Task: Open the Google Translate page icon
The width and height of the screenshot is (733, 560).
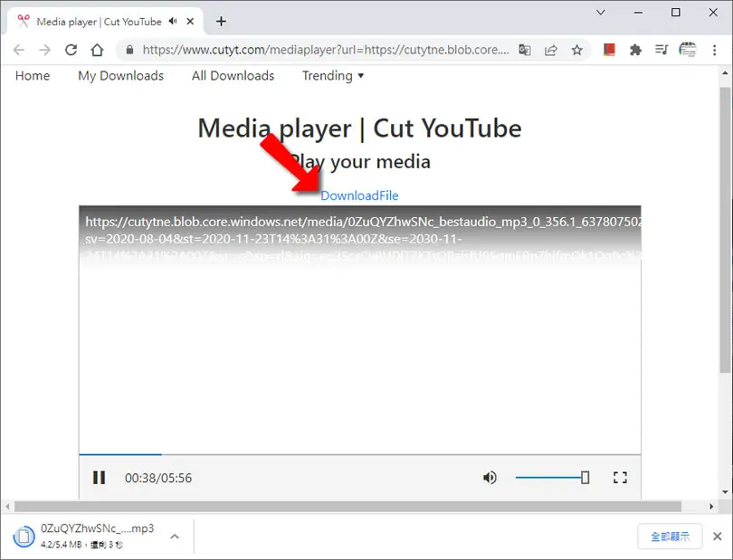Action: tap(525, 50)
